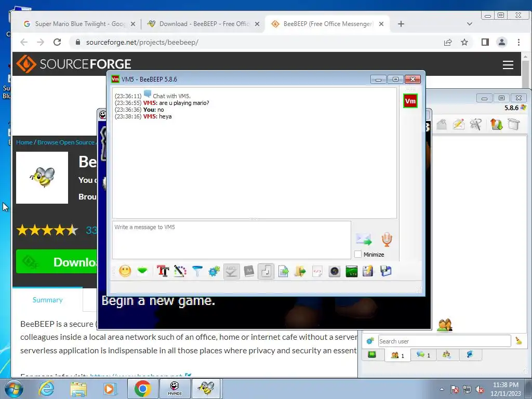
Task: Select the chats tab showing 1
Action: 423,355
